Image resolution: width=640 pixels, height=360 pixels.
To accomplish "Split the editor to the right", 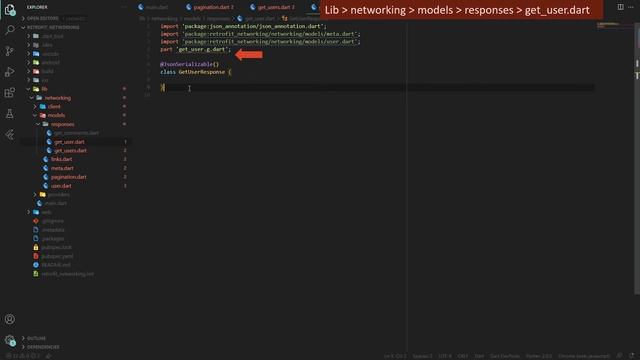I will (x=620, y=7).
